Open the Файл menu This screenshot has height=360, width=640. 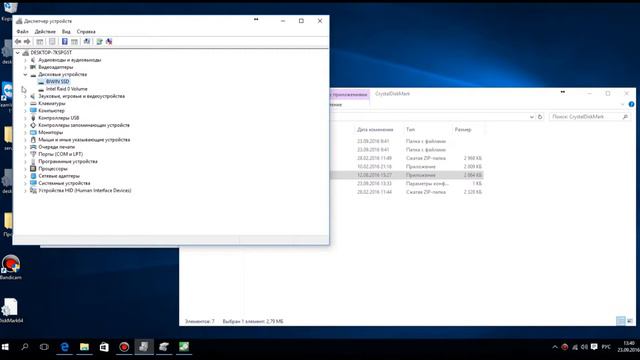[x=22, y=31]
